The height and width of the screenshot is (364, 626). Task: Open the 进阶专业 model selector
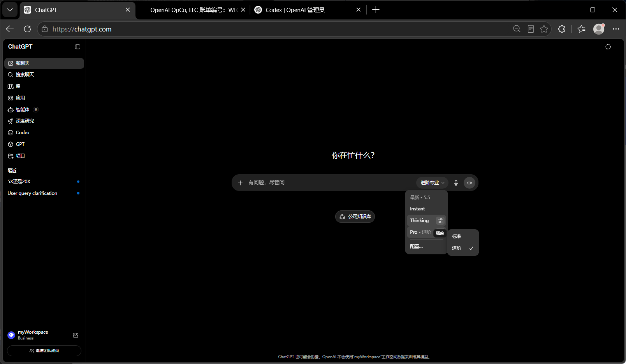432,183
